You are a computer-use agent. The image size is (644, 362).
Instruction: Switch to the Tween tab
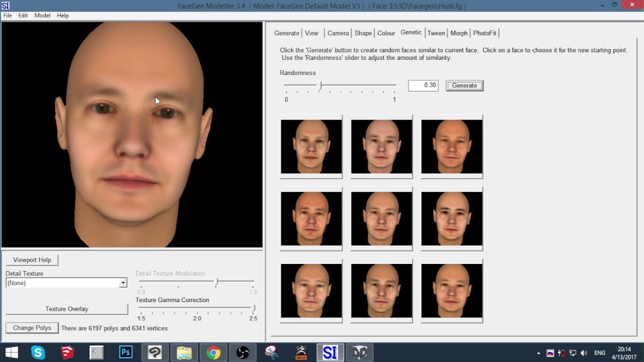coord(436,33)
